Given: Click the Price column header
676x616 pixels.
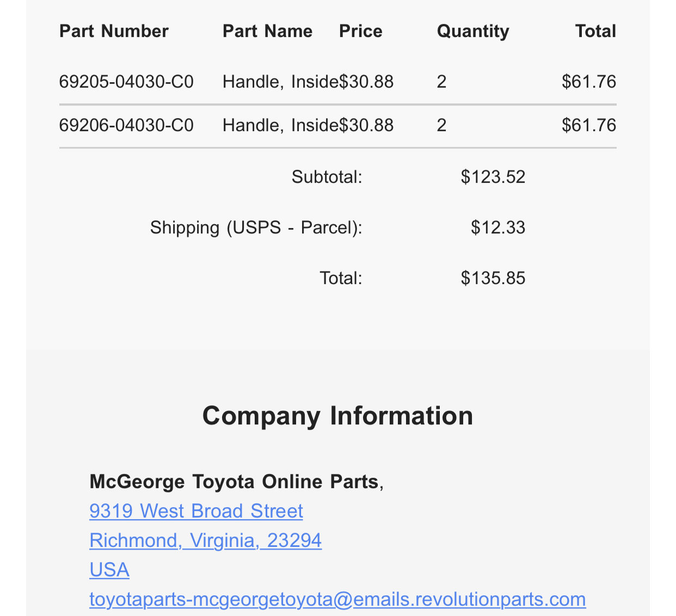Looking at the screenshot, I should click(360, 31).
